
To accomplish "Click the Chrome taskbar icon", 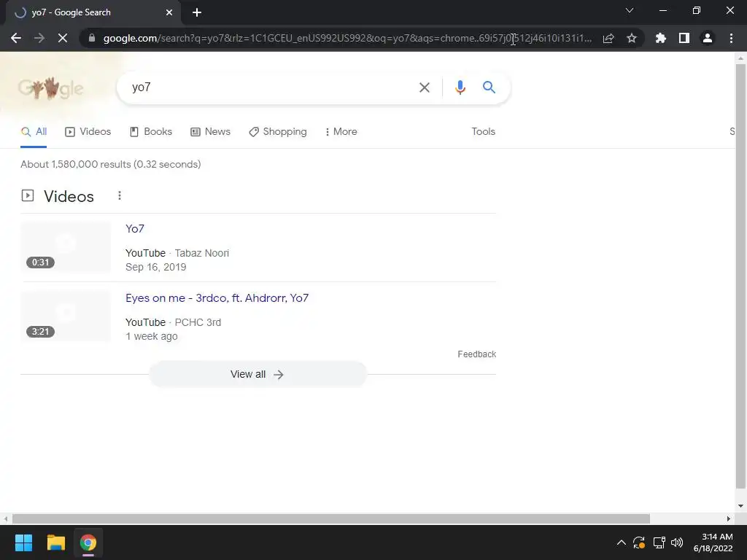I will tap(88, 542).
